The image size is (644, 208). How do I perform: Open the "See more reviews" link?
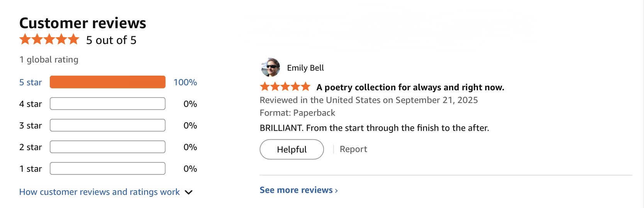[x=296, y=190]
